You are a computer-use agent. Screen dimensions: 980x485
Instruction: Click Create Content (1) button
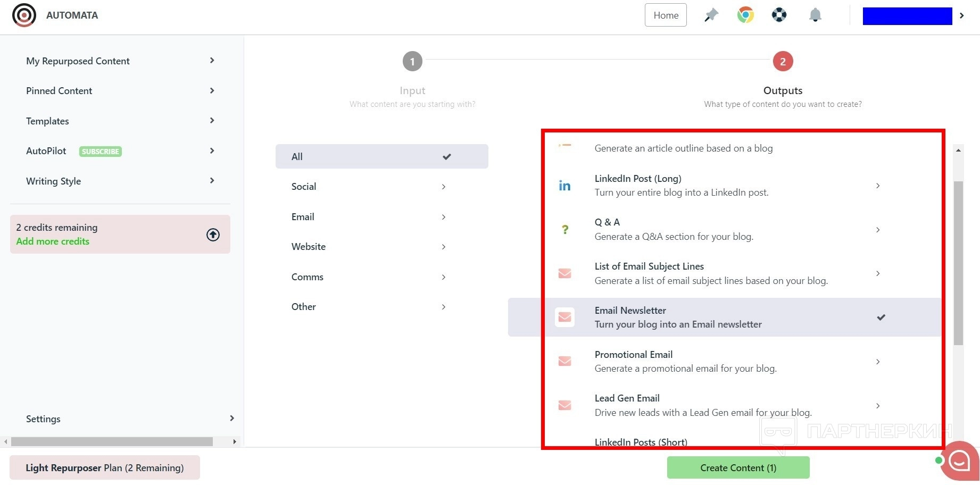738,467
